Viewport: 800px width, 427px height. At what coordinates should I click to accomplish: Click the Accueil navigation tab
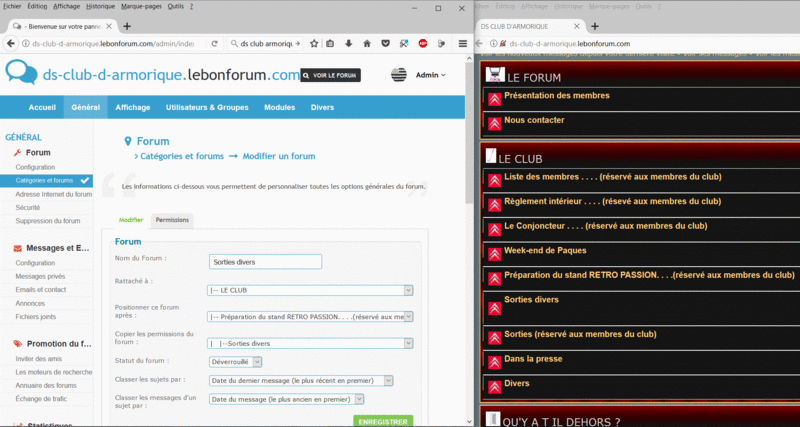pyautogui.click(x=42, y=107)
